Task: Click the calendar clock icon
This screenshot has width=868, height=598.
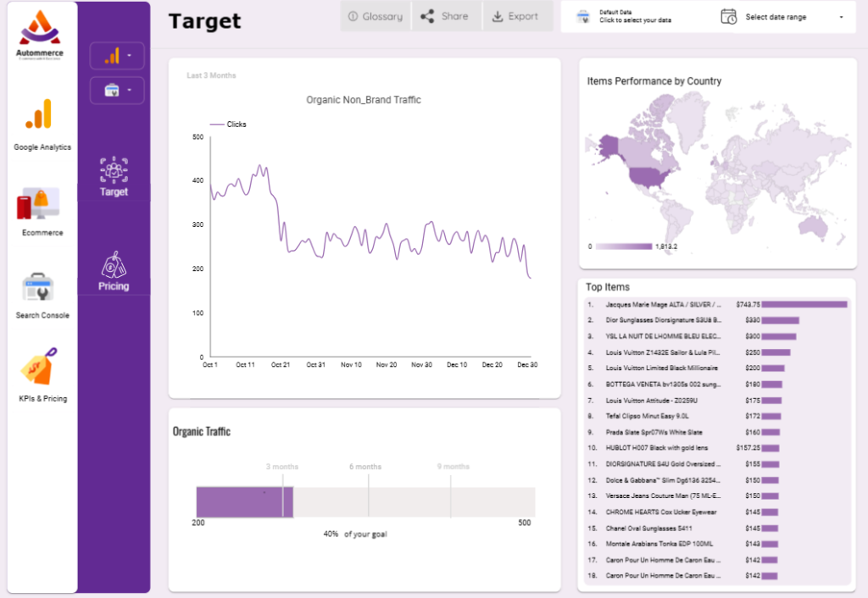Action: point(728,17)
